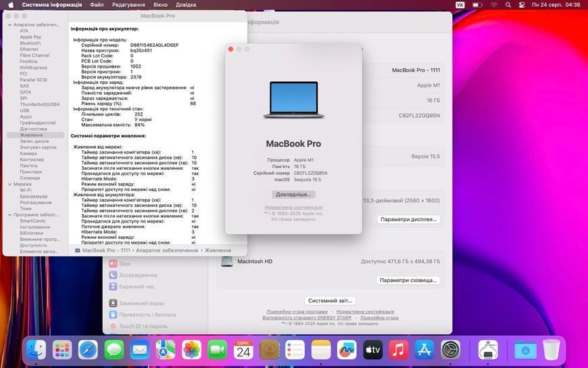Click УК input source indicator
Image resolution: width=588 pixels, height=368 pixels.
(460, 5)
